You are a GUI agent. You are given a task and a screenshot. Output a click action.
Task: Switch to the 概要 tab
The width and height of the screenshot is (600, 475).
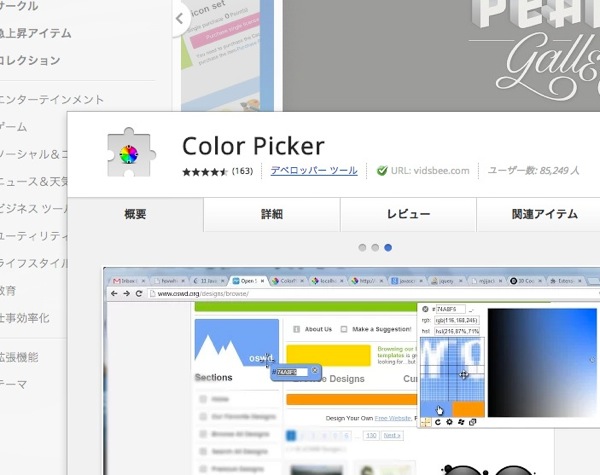pyautogui.click(x=135, y=214)
